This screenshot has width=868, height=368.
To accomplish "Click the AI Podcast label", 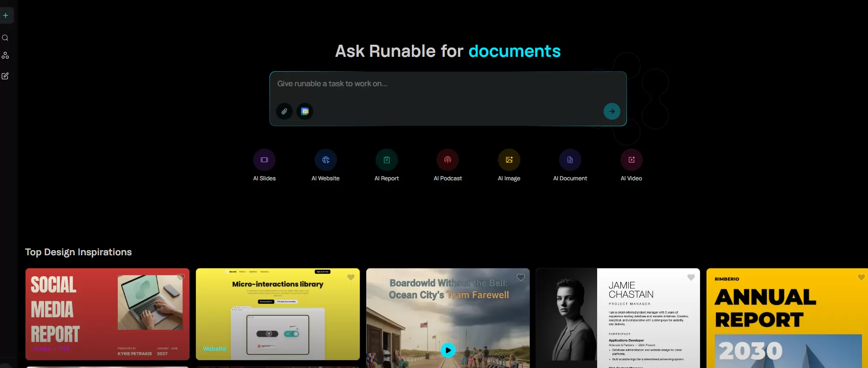I will [x=448, y=178].
